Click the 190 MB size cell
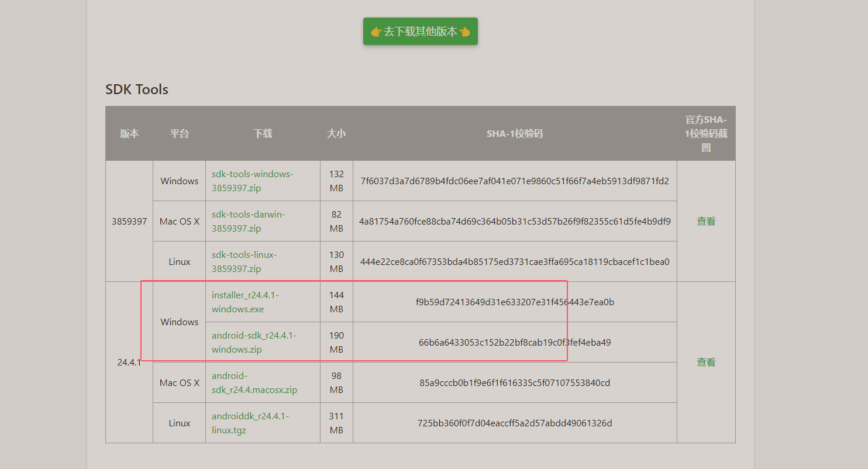The width and height of the screenshot is (868, 469). click(336, 342)
